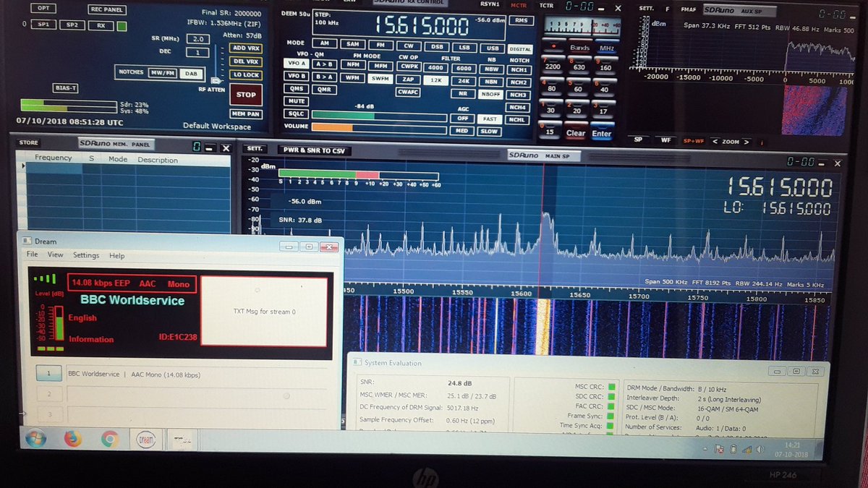
Task: Select SAM mode
Action: 352,43
